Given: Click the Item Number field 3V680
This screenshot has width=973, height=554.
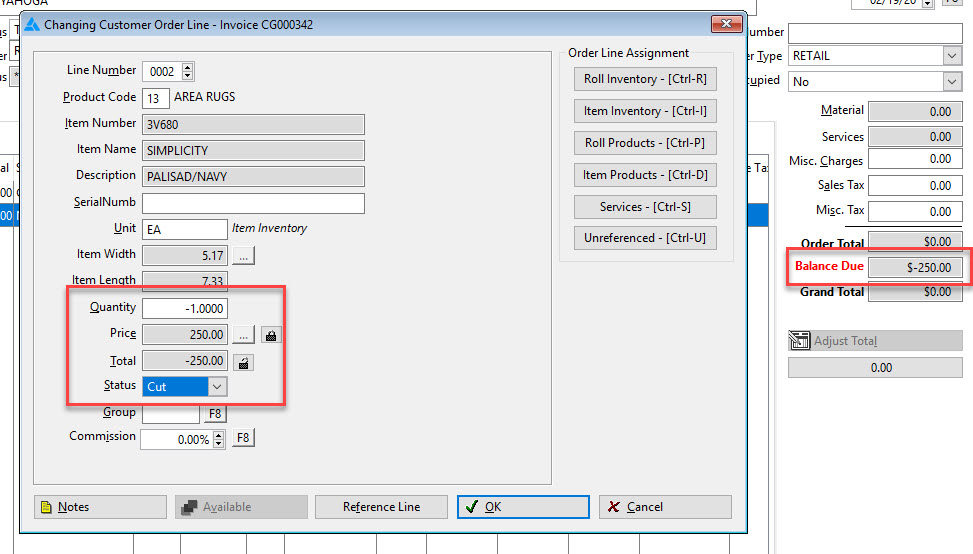Looking at the screenshot, I should pyautogui.click(x=253, y=125).
